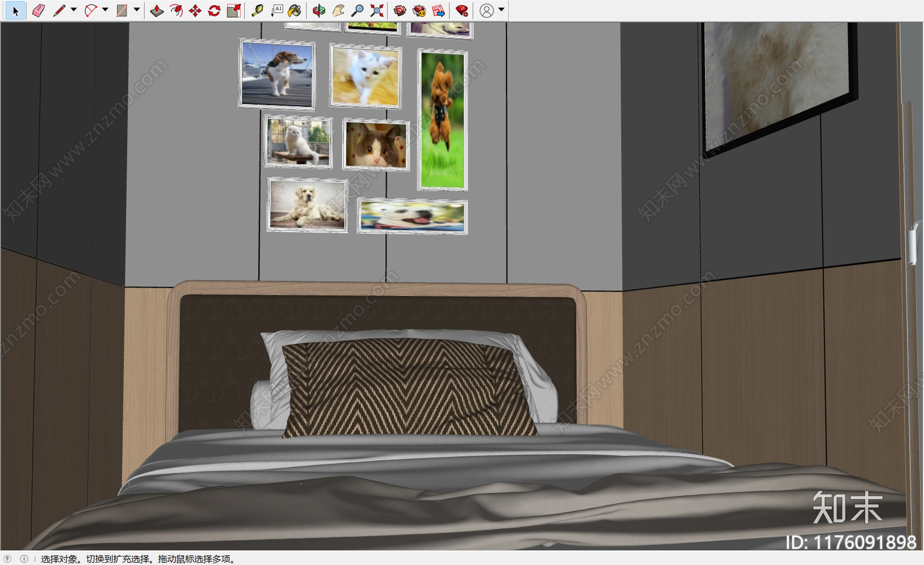Select the gray-and-white cat face photo frame
The width and height of the screenshot is (924, 565).
pos(376,145)
